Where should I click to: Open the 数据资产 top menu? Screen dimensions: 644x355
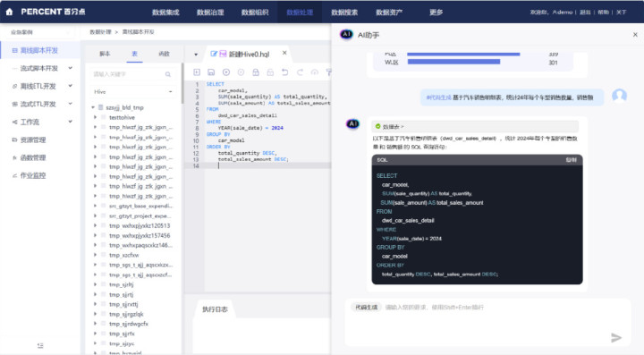389,13
